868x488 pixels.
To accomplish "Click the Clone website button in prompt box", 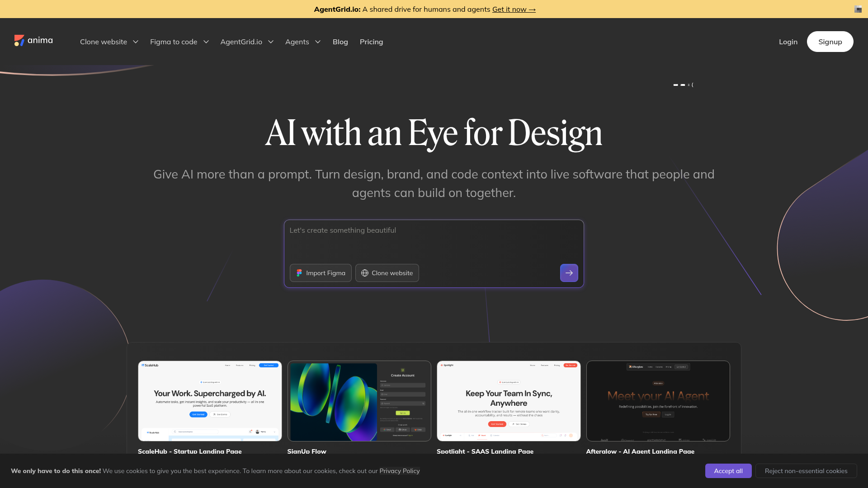I will pos(387,273).
